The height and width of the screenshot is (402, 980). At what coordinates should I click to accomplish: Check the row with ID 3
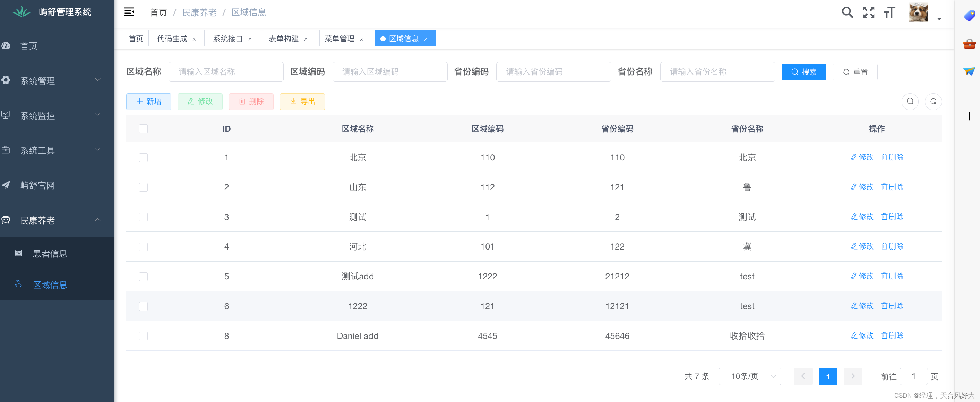click(x=144, y=217)
